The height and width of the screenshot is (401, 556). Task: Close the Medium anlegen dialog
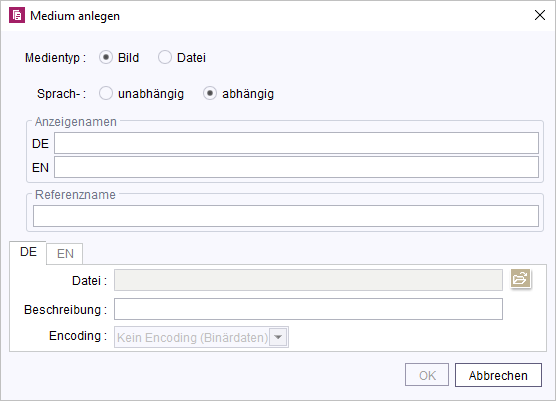pyautogui.click(x=540, y=15)
